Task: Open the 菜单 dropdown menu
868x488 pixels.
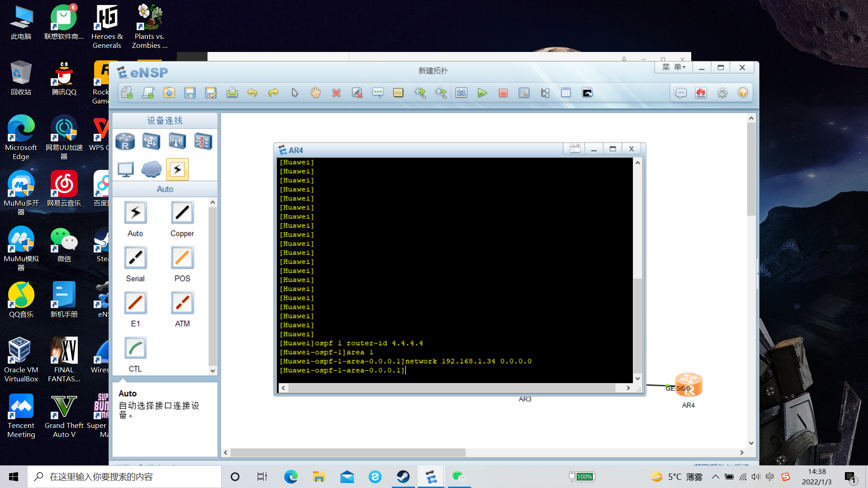Action: (674, 67)
